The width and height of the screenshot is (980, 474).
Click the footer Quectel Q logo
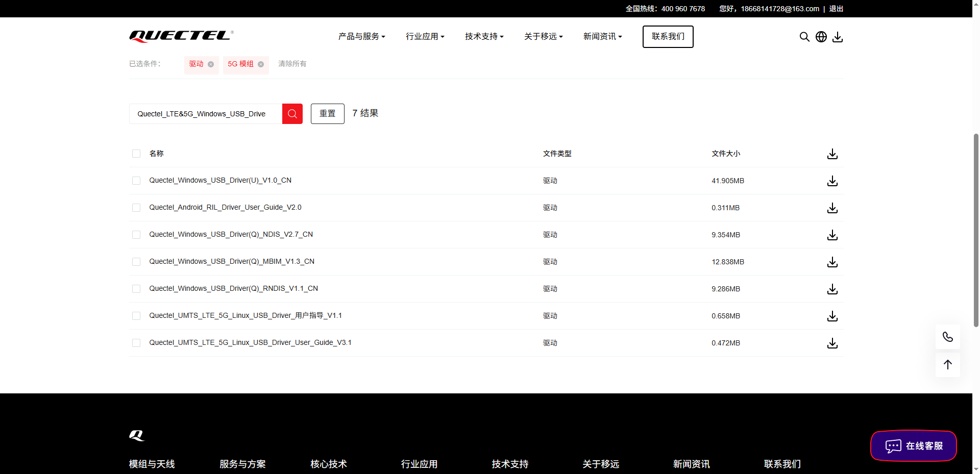click(x=137, y=435)
